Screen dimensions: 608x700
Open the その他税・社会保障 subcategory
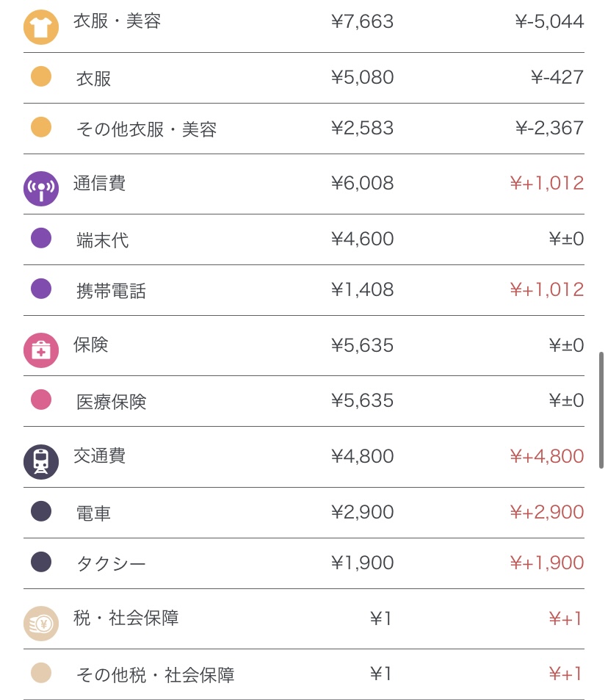coord(156,674)
